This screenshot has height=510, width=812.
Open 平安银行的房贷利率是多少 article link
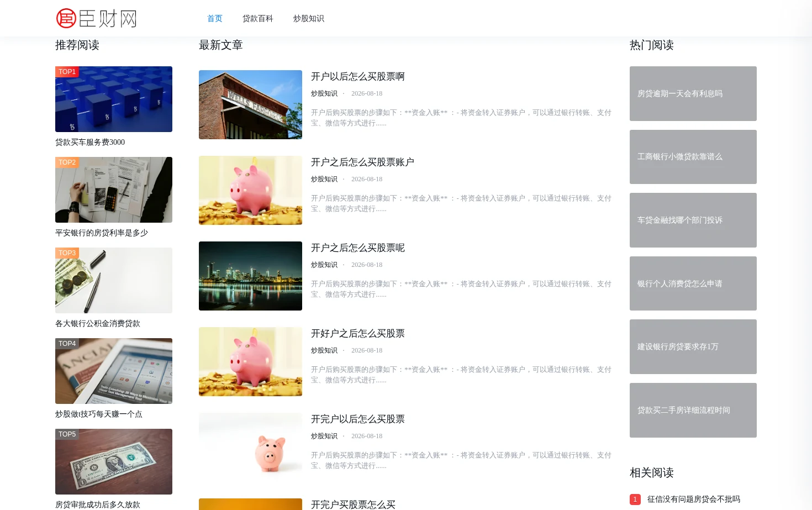pyautogui.click(x=102, y=233)
